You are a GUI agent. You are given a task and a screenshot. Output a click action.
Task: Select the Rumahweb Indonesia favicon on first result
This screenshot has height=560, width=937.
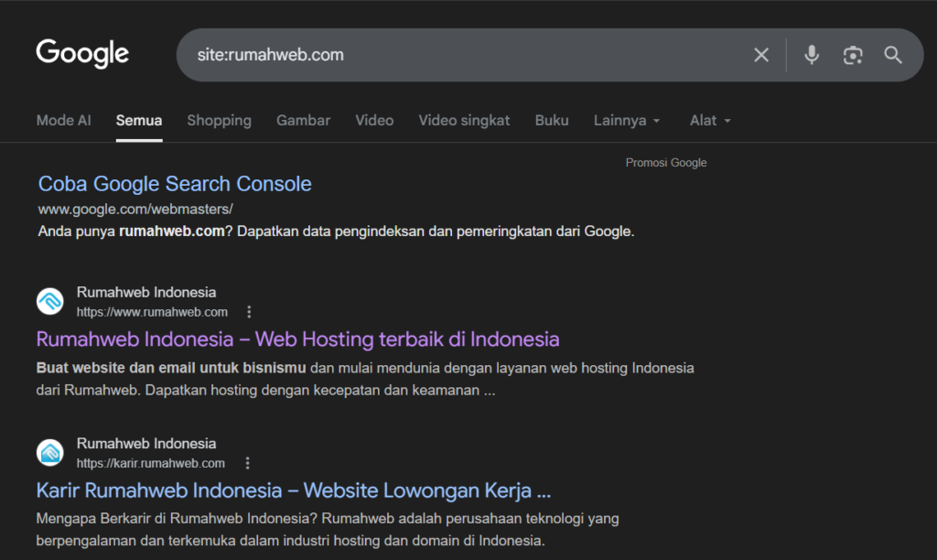click(x=48, y=301)
